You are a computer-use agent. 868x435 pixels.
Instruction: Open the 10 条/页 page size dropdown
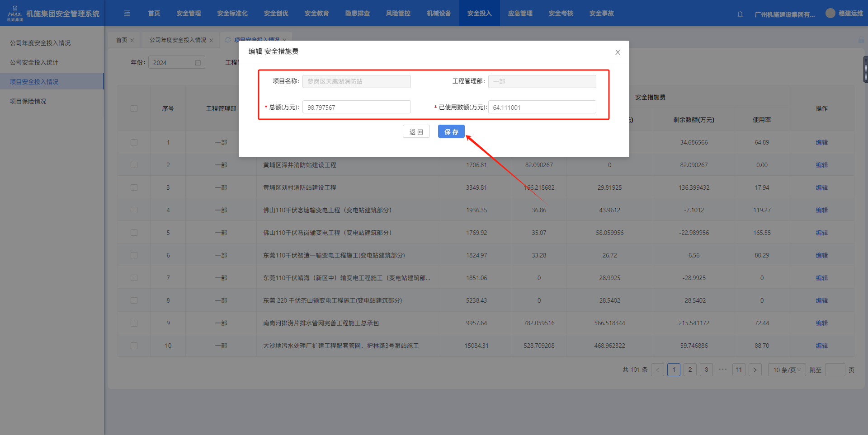tap(787, 370)
